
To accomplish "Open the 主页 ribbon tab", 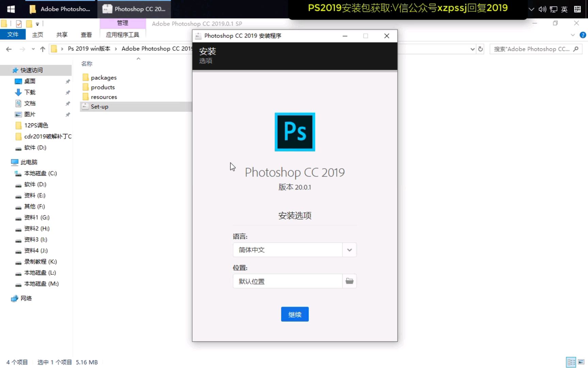I will point(37,34).
